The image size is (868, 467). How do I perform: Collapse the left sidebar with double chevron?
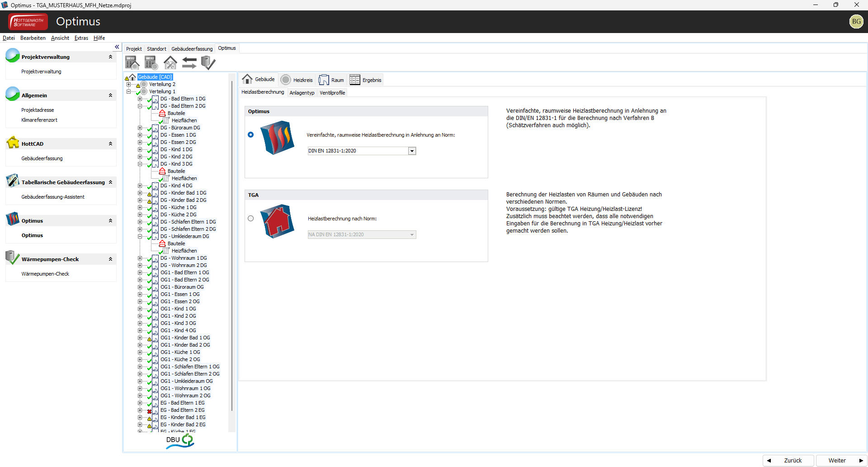point(117,47)
